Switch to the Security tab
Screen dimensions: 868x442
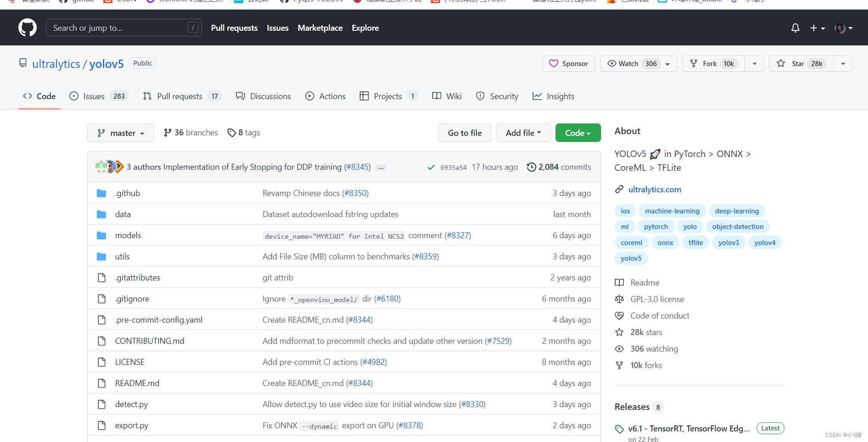click(497, 96)
